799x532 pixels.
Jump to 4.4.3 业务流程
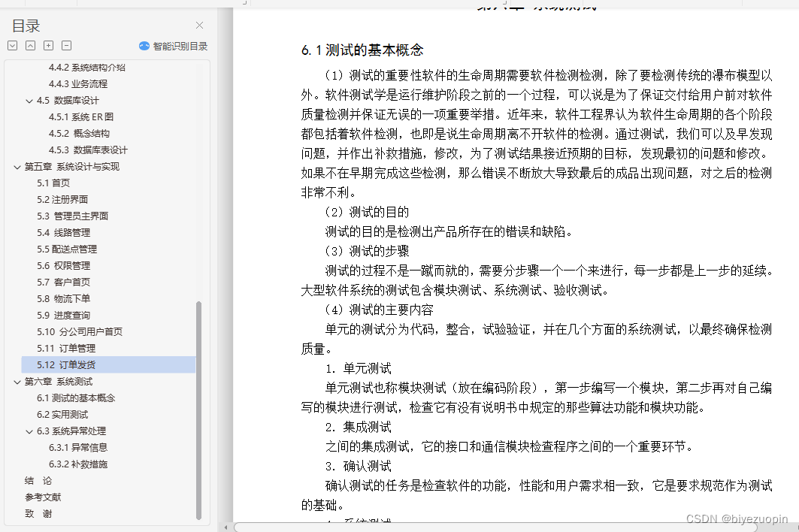pyautogui.click(x=78, y=83)
